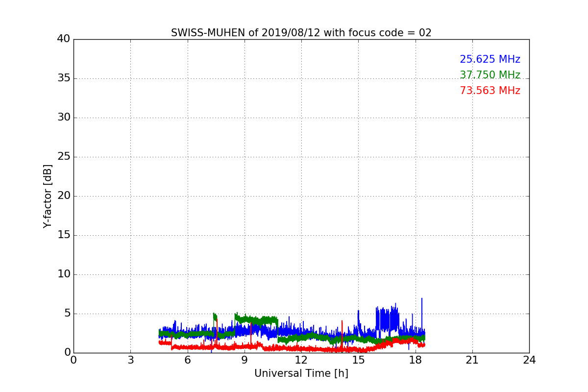Click x-axis tick label '18'
Image resolution: width=588 pixels, height=392 pixels.
tap(415, 360)
